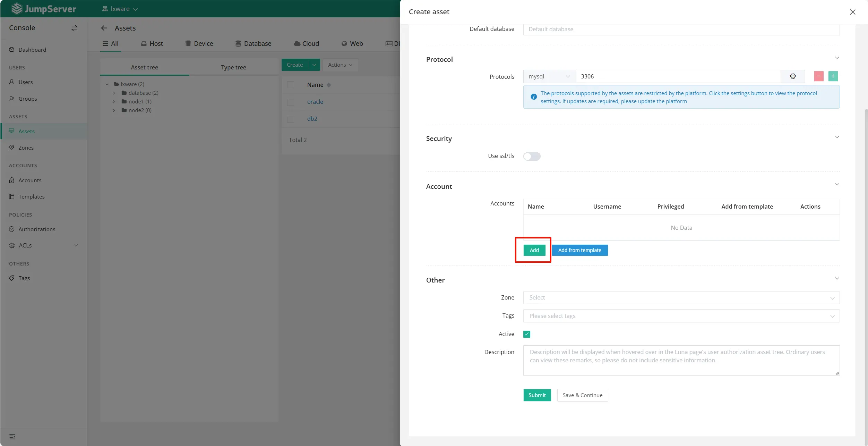Open Dashboard in sidebar
The width and height of the screenshot is (868, 446).
click(43, 50)
